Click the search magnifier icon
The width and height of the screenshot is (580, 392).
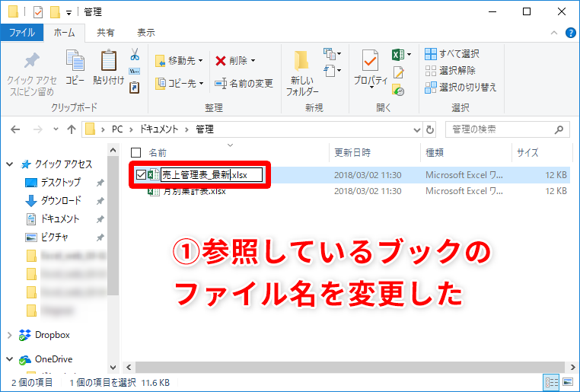559,129
